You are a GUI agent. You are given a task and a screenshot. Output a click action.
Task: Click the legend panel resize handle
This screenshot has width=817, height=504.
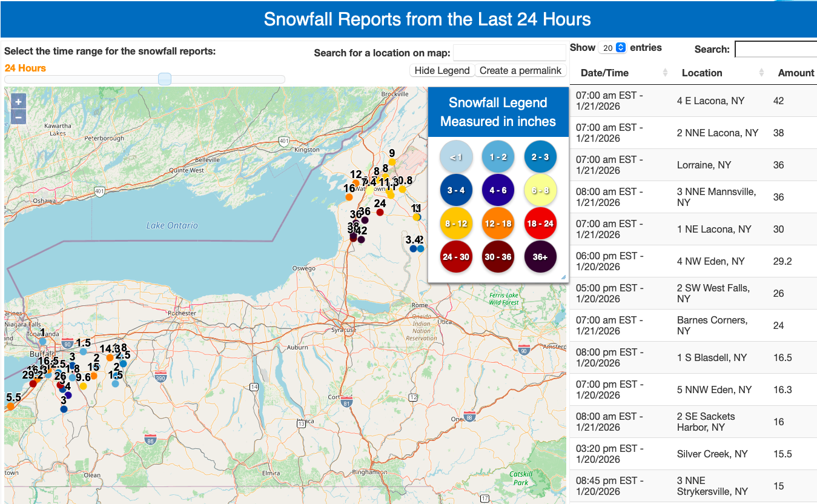tap(564, 277)
